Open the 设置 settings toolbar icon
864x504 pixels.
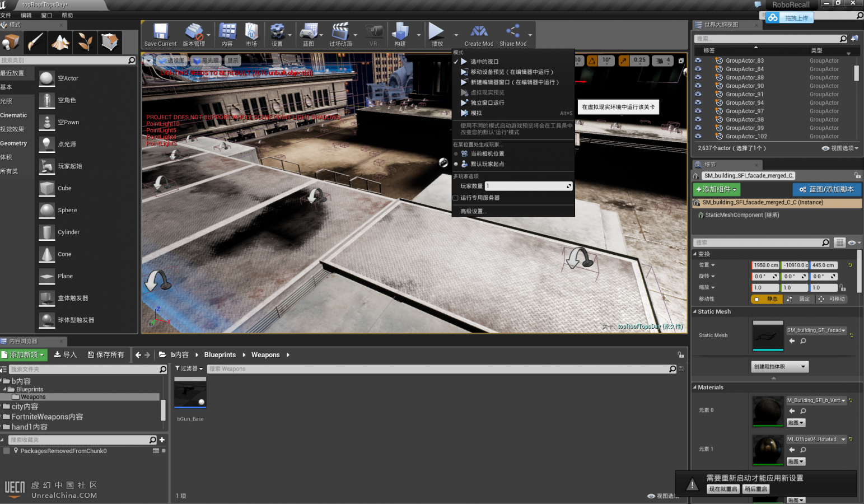coord(277,35)
